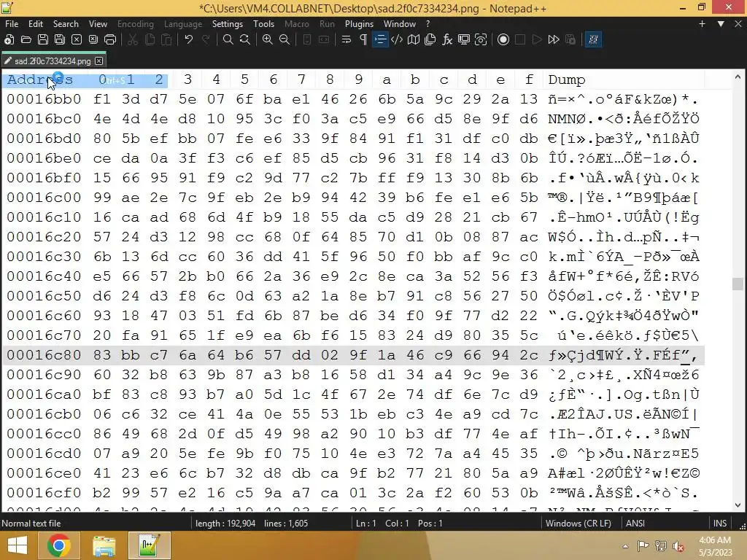This screenshot has width=747, height=560.
Task: Open the Tools menu
Action: tap(263, 24)
